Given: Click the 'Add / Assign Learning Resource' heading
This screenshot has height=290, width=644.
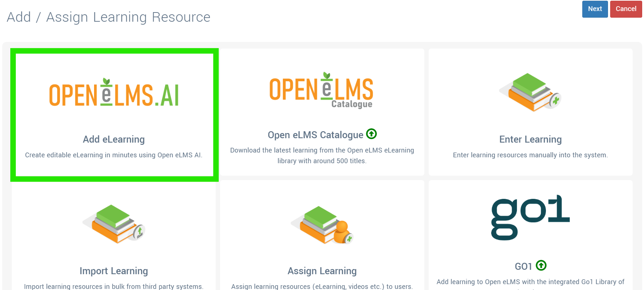Looking at the screenshot, I should (x=109, y=17).
